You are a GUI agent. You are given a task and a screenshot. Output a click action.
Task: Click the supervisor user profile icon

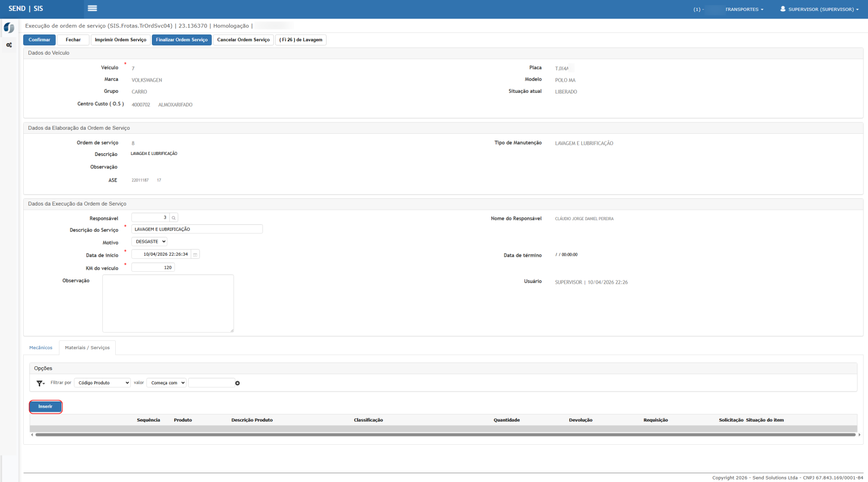783,9
